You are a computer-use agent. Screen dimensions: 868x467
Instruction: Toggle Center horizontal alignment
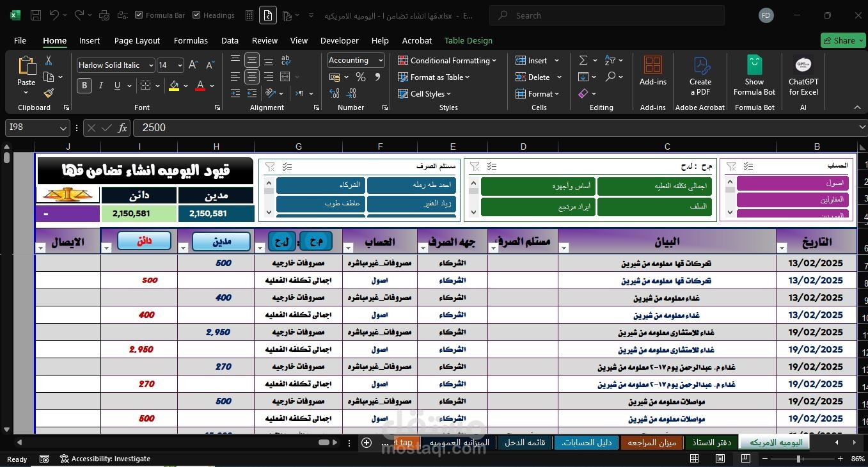pyautogui.click(x=253, y=77)
